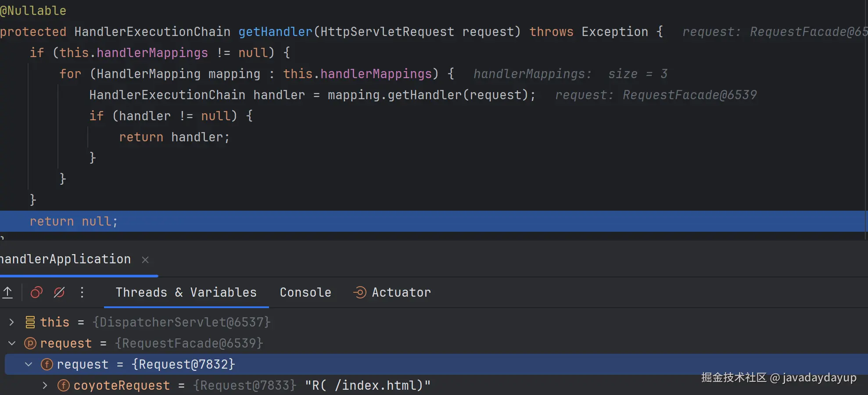The image size is (868, 395).
Task: Open View Breakpoints dialog icon
Action: click(36, 292)
